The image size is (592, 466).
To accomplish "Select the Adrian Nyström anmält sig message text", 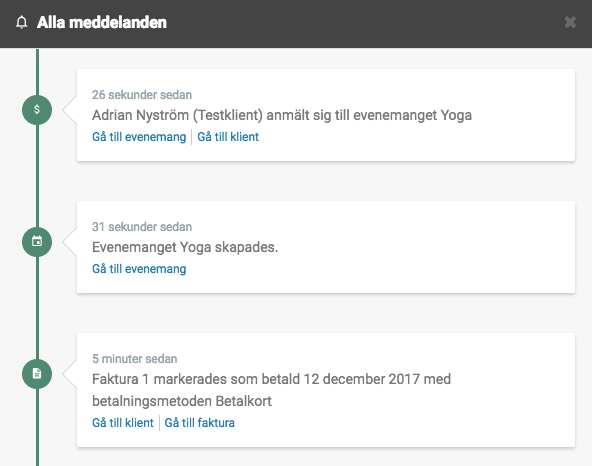I will [282, 115].
